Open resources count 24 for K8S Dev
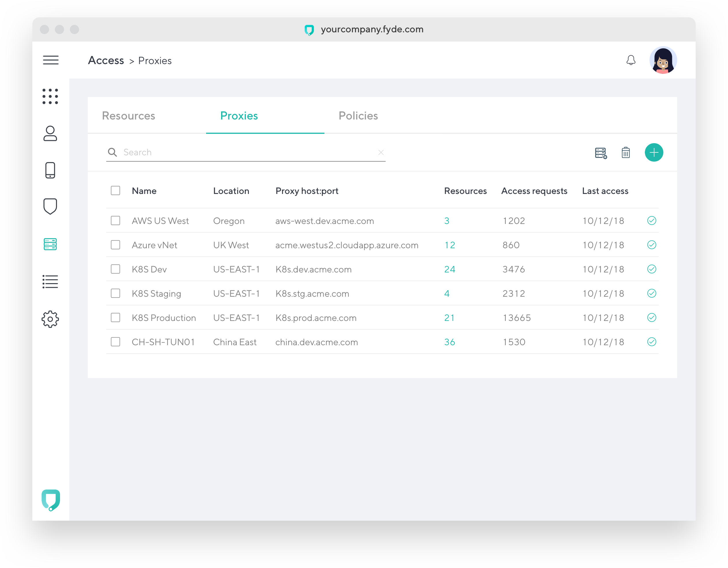The image size is (728, 568). [450, 269]
